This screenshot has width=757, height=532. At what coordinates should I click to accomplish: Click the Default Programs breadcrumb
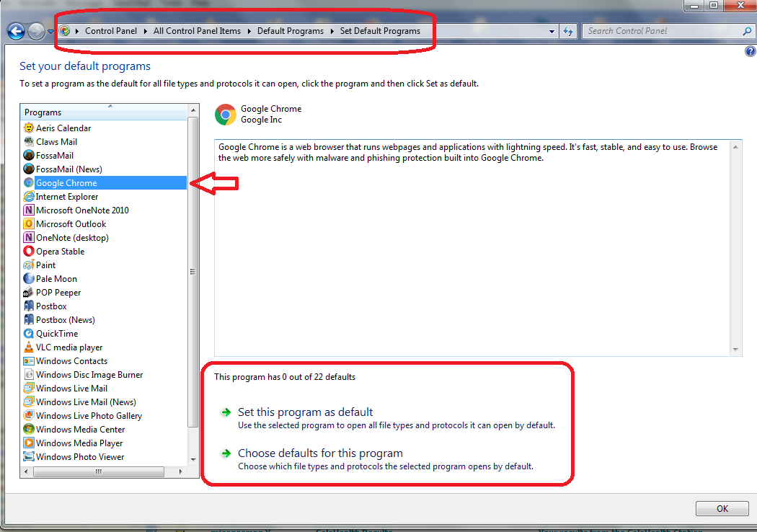tap(291, 31)
